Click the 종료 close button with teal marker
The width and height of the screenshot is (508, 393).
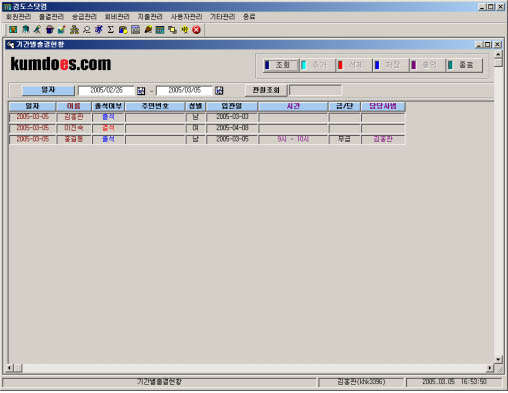pyautogui.click(x=465, y=65)
